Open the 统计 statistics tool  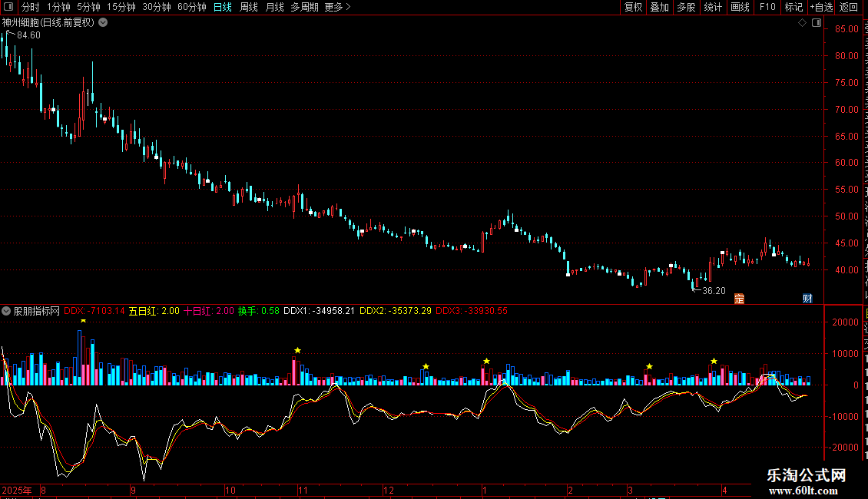click(x=712, y=7)
